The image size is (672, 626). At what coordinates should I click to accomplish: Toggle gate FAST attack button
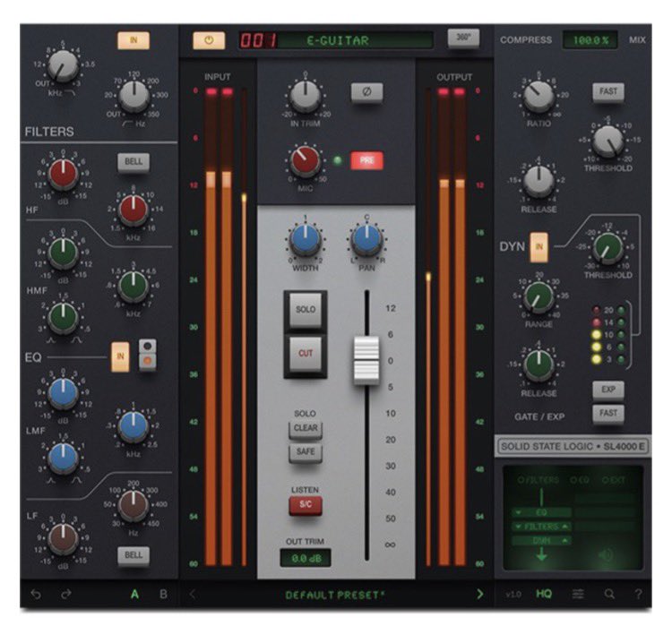(608, 413)
